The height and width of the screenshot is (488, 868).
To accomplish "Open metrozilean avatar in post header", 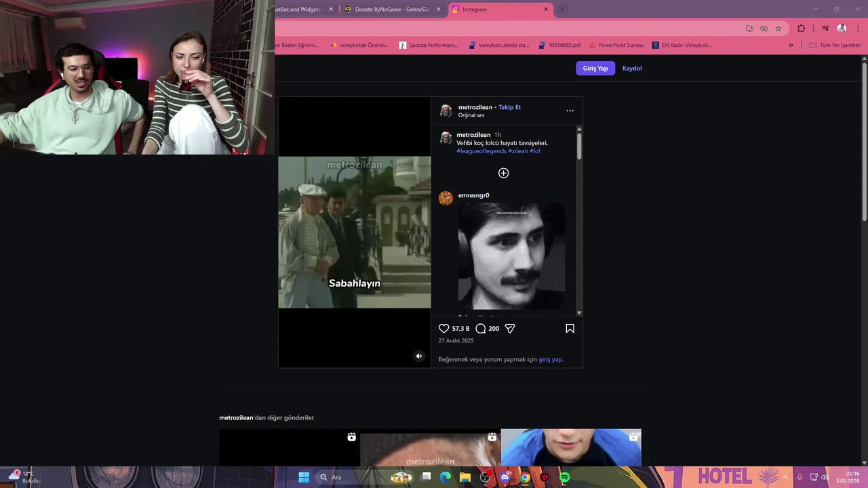I will click(x=446, y=110).
